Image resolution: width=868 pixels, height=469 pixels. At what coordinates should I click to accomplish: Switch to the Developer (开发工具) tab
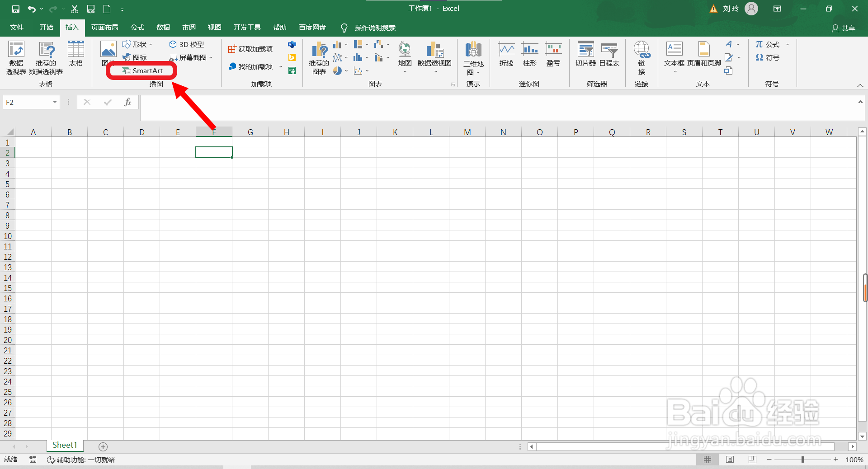(x=247, y=28)
